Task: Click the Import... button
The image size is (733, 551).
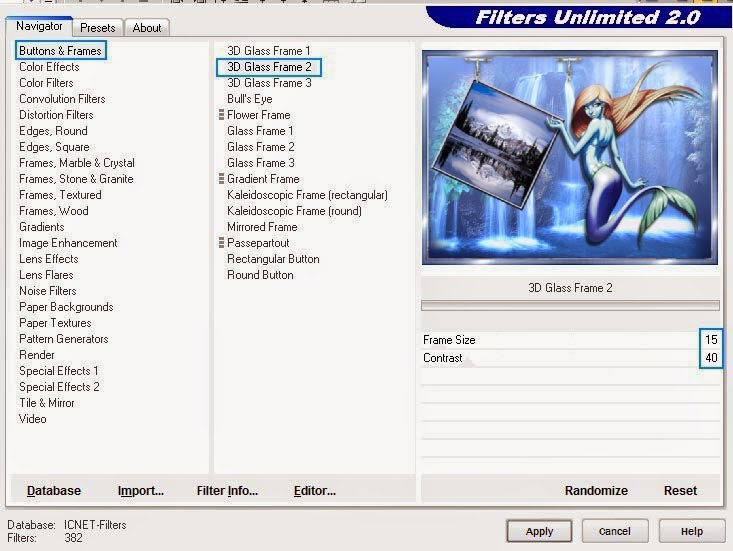Action: (141, 491)
